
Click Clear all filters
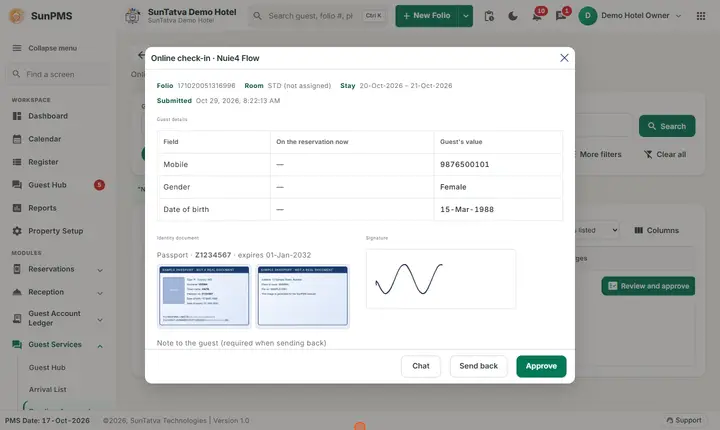[x=665, y=154]
